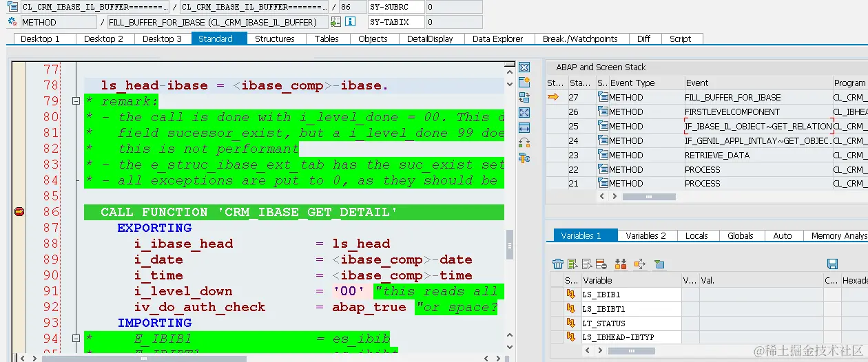This screenshot has height=362, width=868.
Task: Click the code editor horizontal scrollbar thumb
Action: pos(145,358)
